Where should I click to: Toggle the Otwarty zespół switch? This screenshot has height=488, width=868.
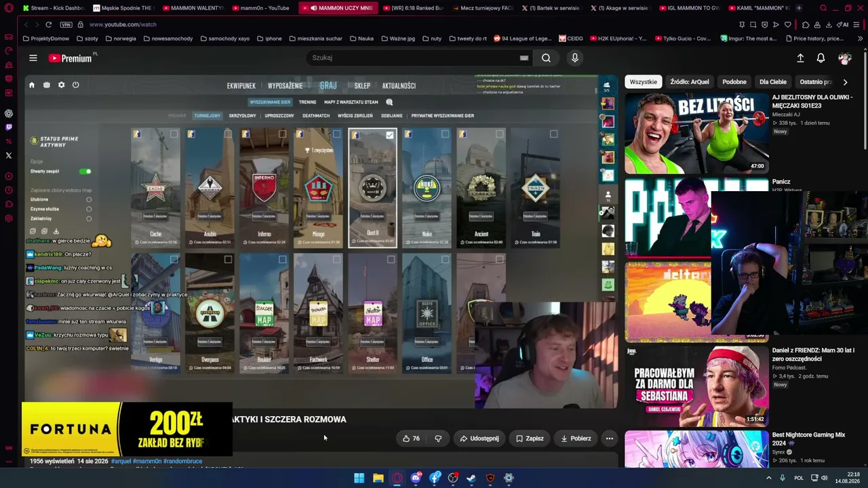click(85, 171)
